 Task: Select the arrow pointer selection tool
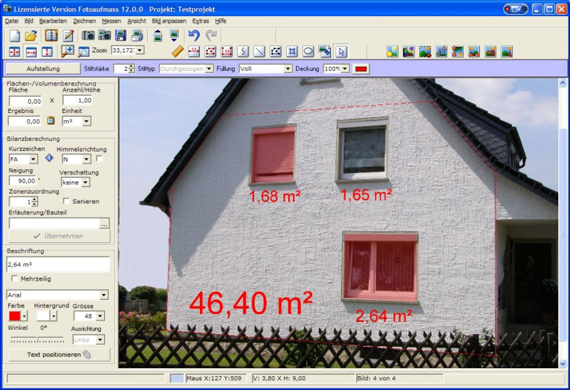341,52
